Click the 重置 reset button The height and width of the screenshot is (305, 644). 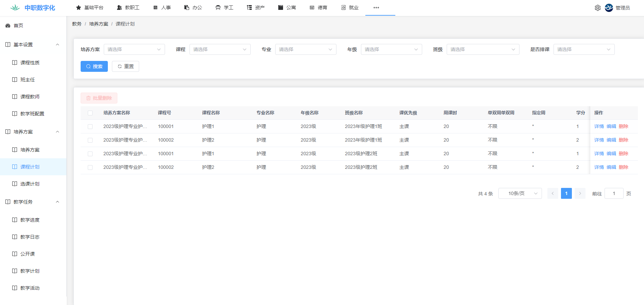126,66
